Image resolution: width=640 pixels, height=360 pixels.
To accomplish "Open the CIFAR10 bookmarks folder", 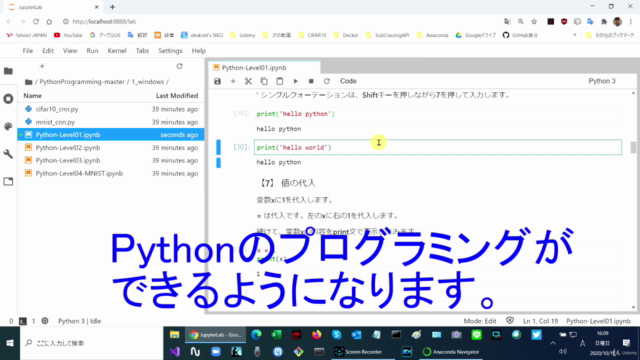I will [312, 35].
